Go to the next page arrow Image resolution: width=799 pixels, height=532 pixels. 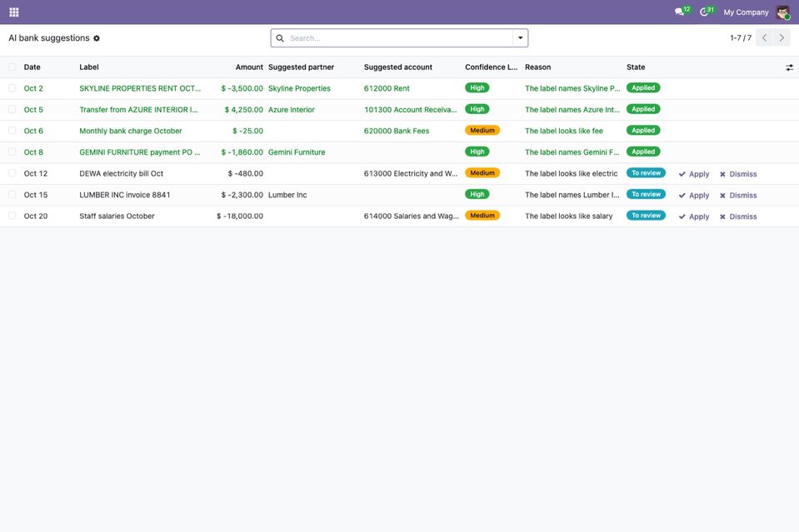coord(782,37)
